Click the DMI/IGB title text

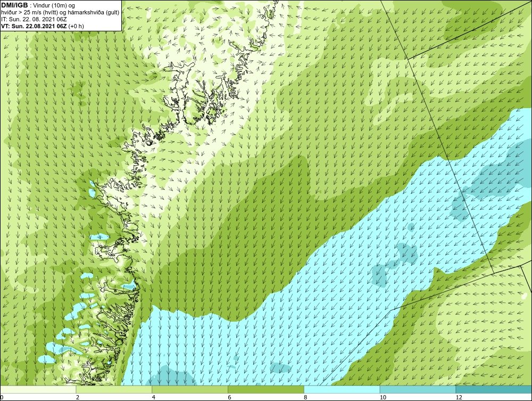(14, 5)
